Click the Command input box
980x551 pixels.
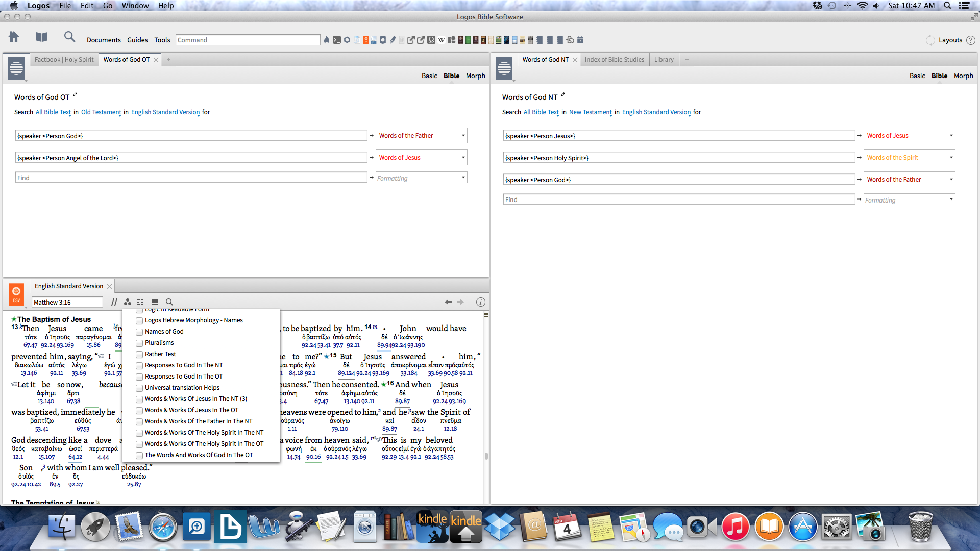click(x=248, y=40)
